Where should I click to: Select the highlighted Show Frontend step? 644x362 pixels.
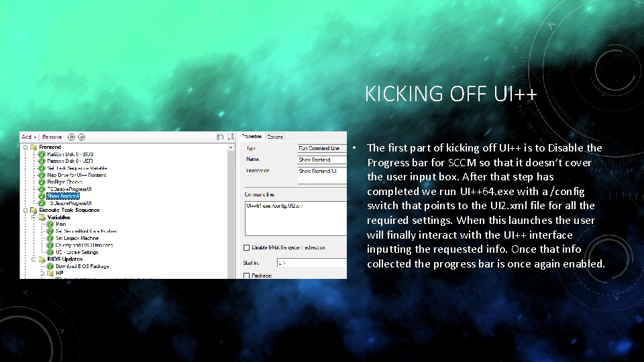(63, 196)
